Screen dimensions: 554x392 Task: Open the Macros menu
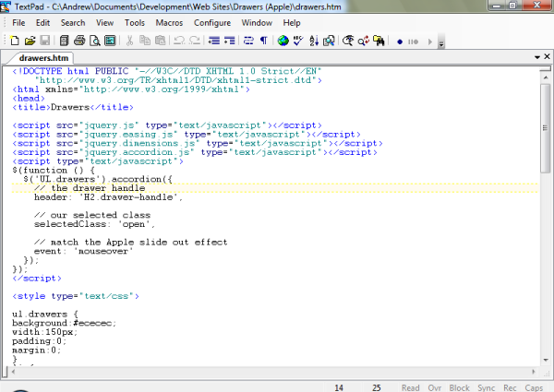[x=169, y=23]
